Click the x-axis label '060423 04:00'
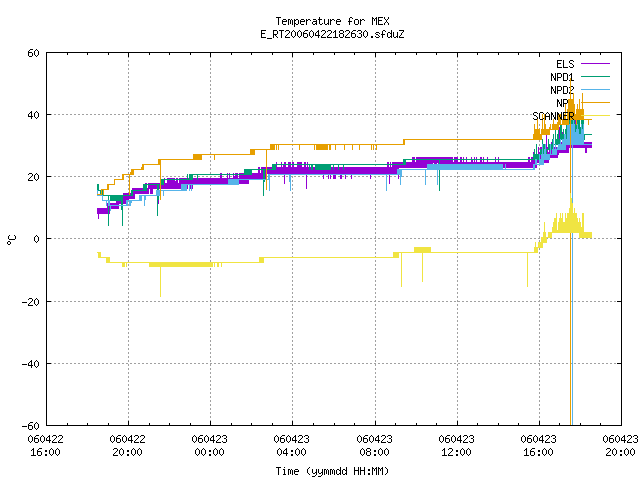The image size is (640, 480). pos(291,446)
